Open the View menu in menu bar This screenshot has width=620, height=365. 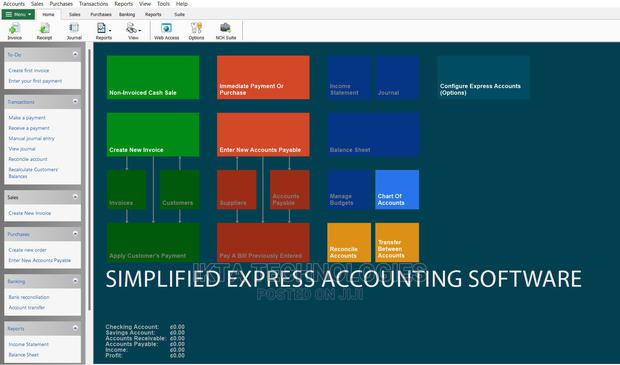pyautogui.click(x=145, y=4)
